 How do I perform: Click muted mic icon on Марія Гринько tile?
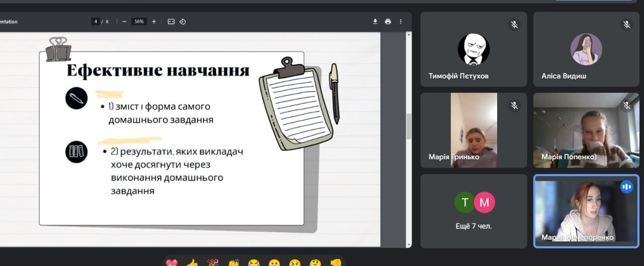pyautogui.click(x=514, y=105)
